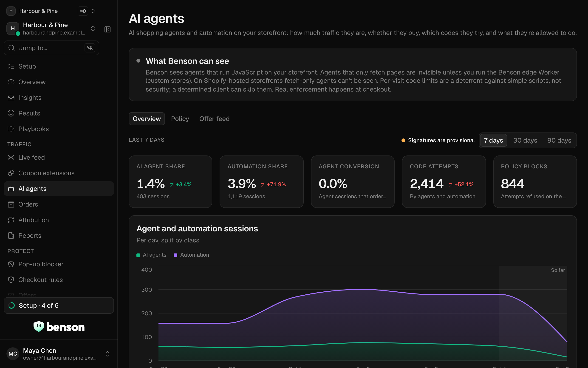The height and width of the screenshot is (368, 588).
Task: Open Overview via its gauge icon
Action: 11,82
